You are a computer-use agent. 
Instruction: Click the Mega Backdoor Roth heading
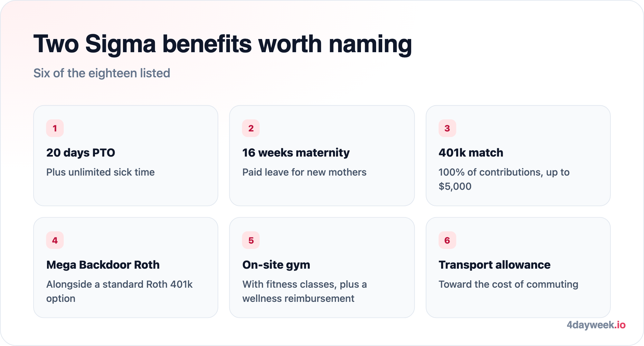[103, 265]
